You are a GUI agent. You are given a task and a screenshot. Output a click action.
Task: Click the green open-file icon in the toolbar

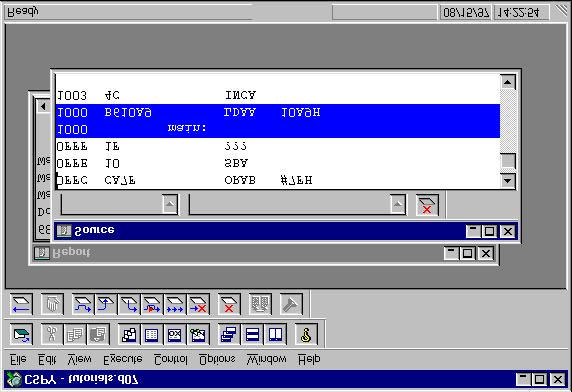pos(22,334)
